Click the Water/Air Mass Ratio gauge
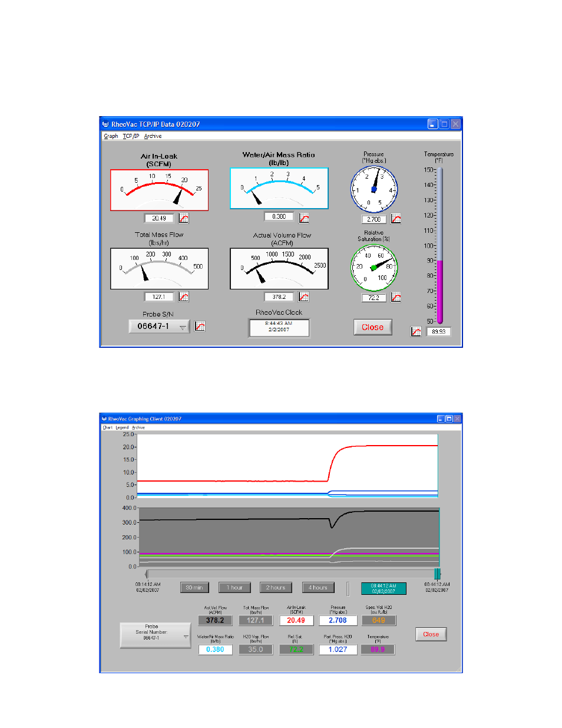The height and width of the screenshot is (728, 562). [x=279, y=188]
